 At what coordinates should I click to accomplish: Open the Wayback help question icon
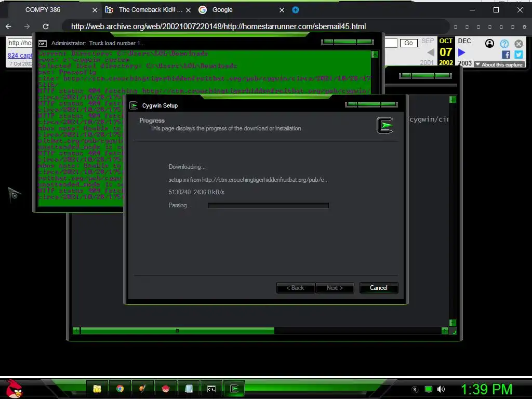click(x=504, y=43)
